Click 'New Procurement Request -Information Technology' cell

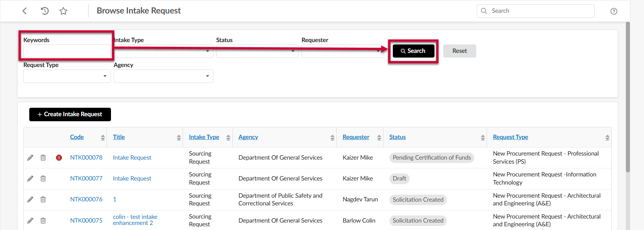[544, 178]
